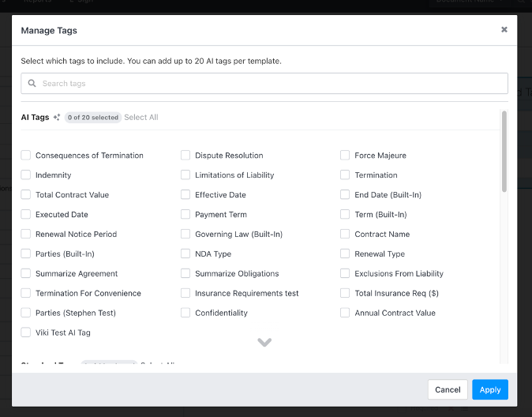
Task: Enable the Force Majeure checkbox
Action: 345,155
